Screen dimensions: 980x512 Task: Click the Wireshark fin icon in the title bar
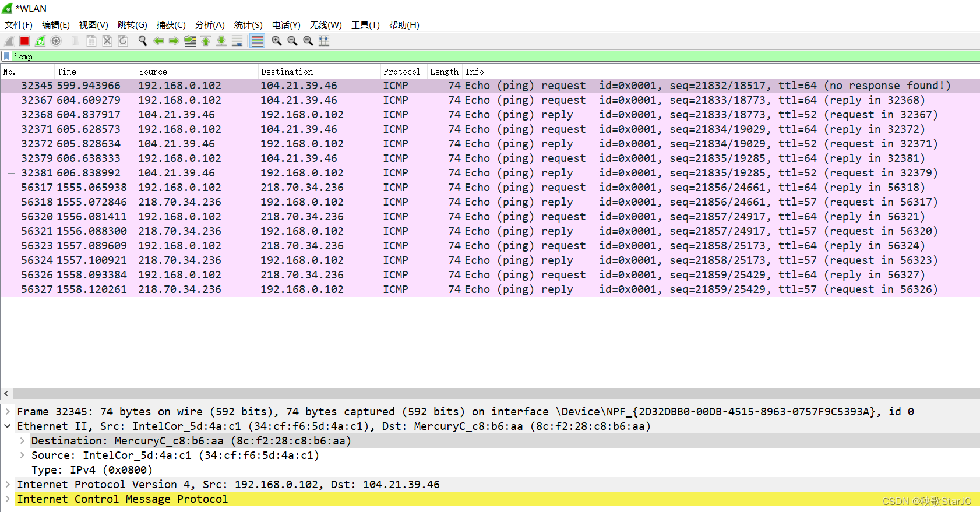tap(7, 9)
